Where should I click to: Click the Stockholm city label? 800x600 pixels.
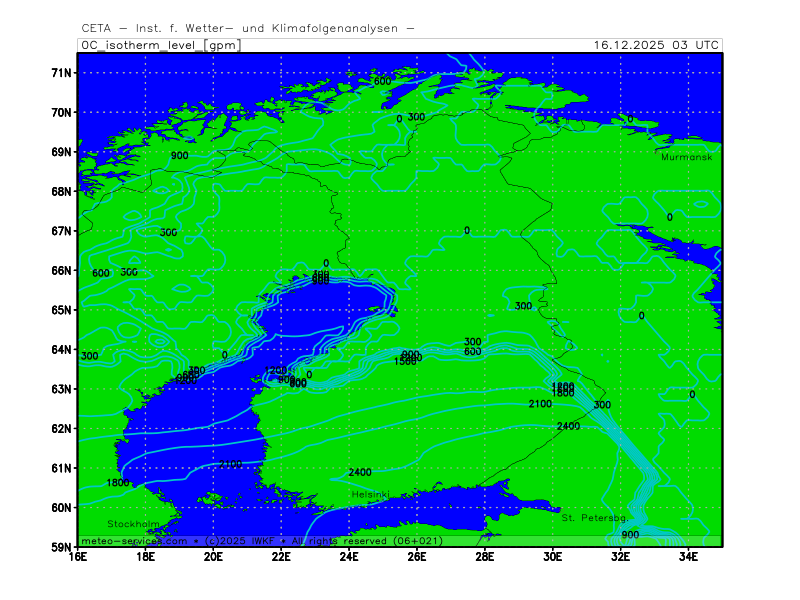tap(134, 524)
